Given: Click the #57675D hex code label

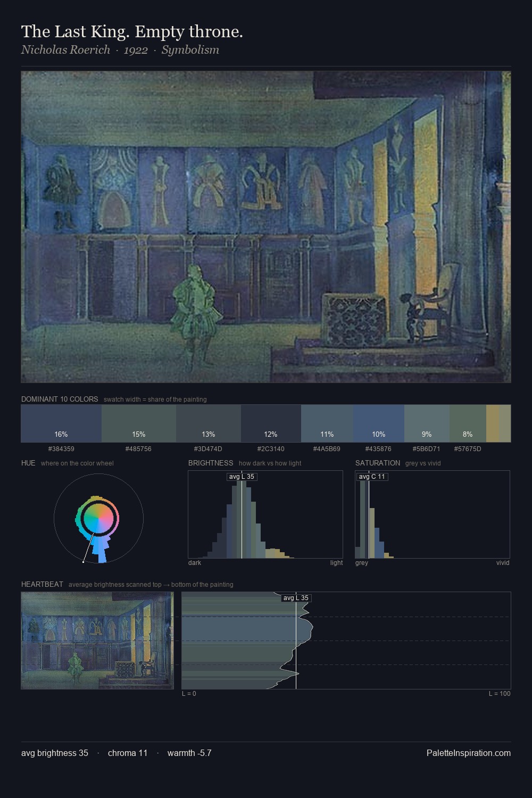Looking at the screenshot, I should pyautogui.click(x=468, y=449).
